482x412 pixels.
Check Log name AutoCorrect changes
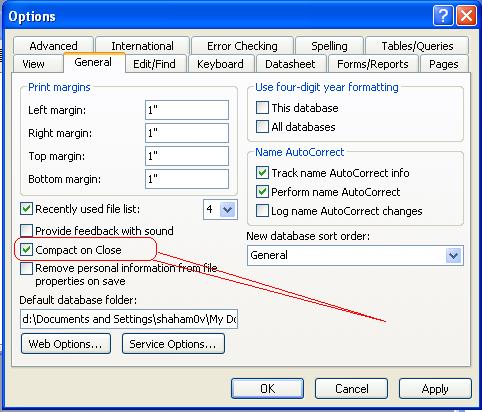tap(262, 211)
